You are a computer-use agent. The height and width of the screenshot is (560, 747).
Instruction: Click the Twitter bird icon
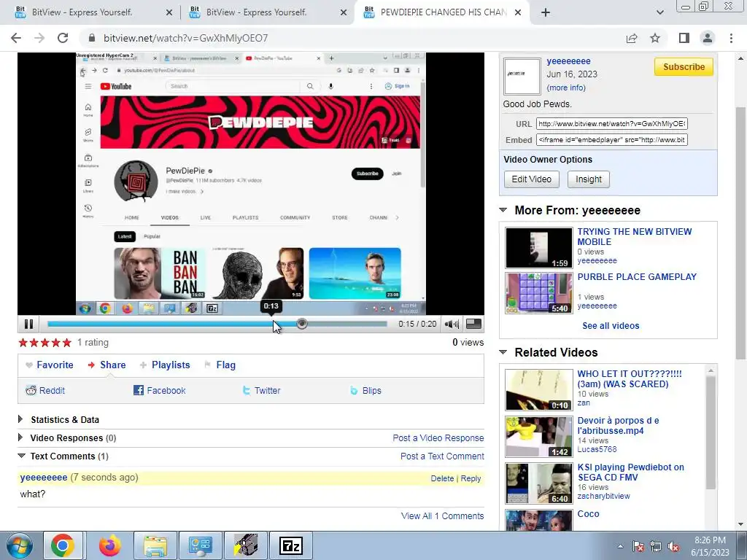247,391
